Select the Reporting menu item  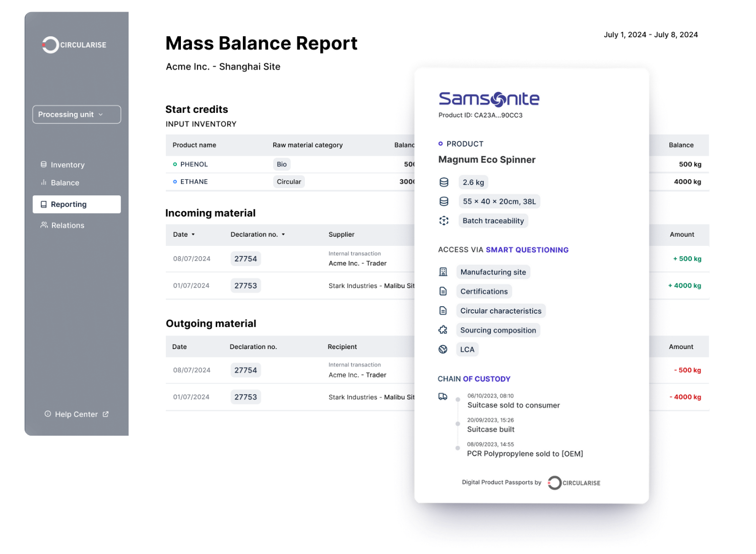click(x=77, y=204)
